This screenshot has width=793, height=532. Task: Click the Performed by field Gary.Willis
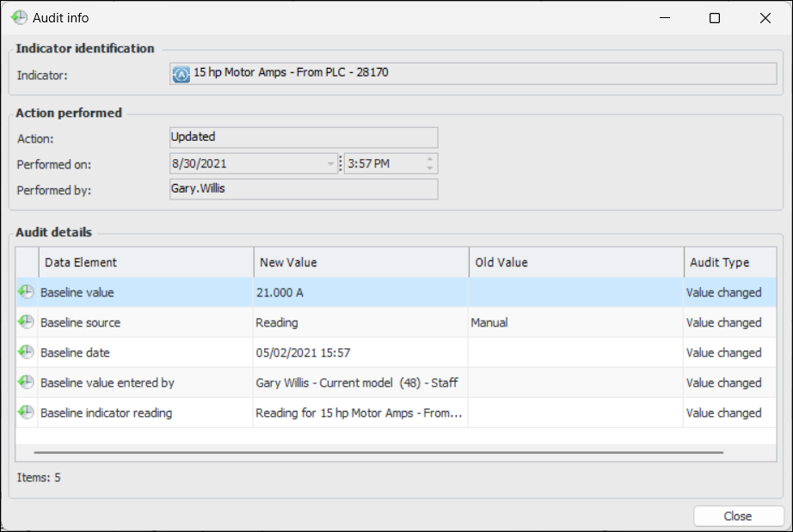point(304,189)
